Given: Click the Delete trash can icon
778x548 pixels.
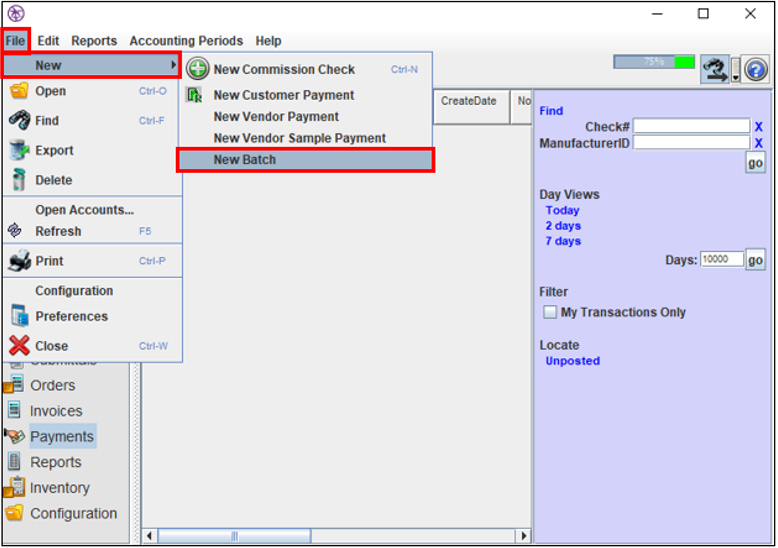Looking at the screenshot, I should click(x=19, y=179).
